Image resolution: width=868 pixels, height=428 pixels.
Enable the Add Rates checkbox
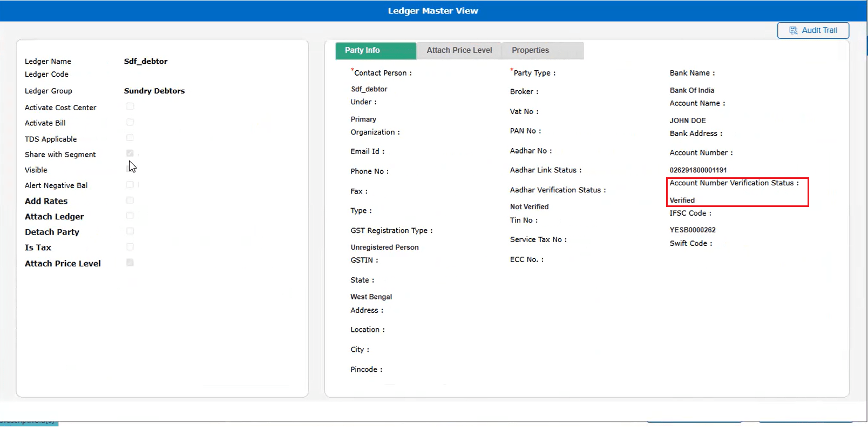130,200
